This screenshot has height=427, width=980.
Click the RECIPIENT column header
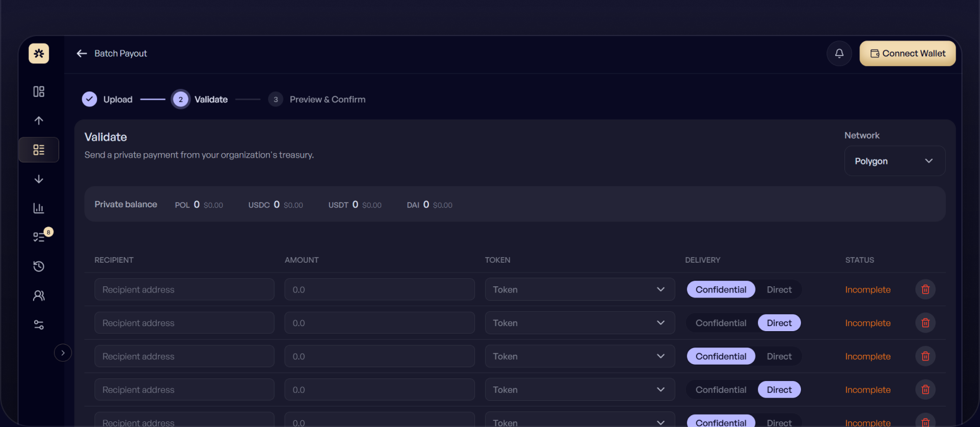[x=114, y=260]
